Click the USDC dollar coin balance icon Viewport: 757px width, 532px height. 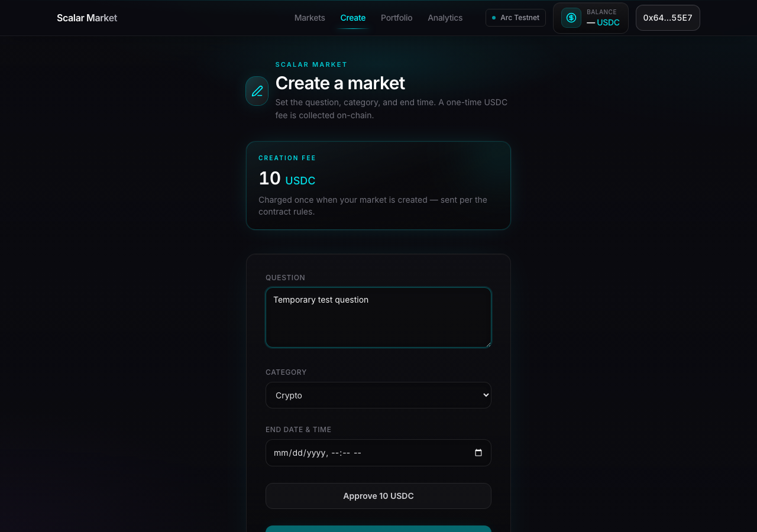571,18
